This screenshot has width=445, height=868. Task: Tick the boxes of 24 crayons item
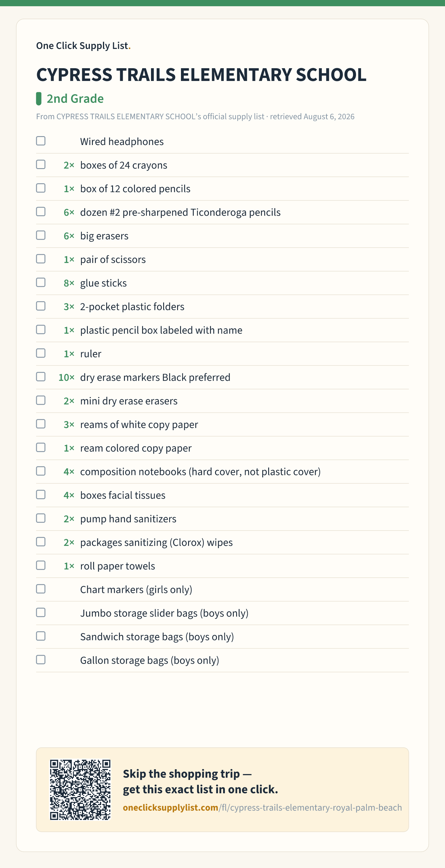(x=41, y=164)
